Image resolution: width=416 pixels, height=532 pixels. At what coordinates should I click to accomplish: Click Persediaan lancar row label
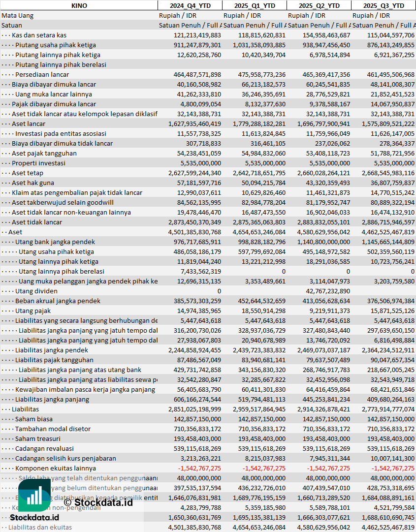[x=42, y=75]
